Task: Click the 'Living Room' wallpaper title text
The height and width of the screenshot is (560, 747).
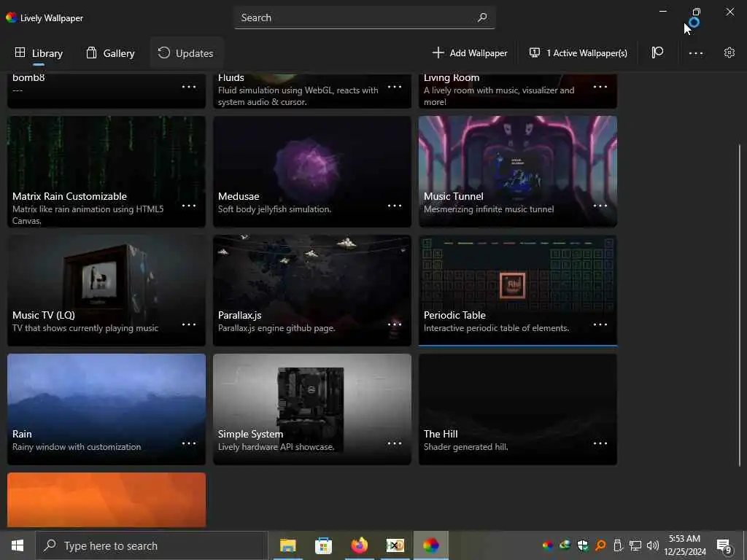Action: click(x=452, y=77)
